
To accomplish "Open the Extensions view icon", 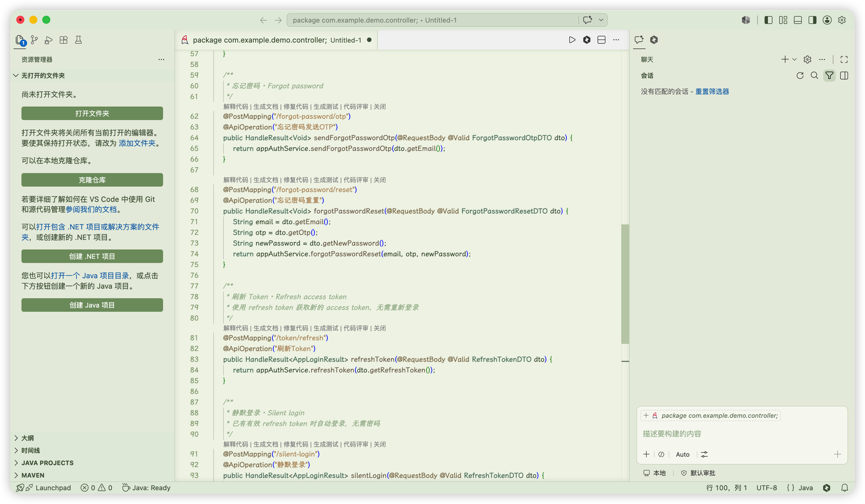I will coord(63,40).
